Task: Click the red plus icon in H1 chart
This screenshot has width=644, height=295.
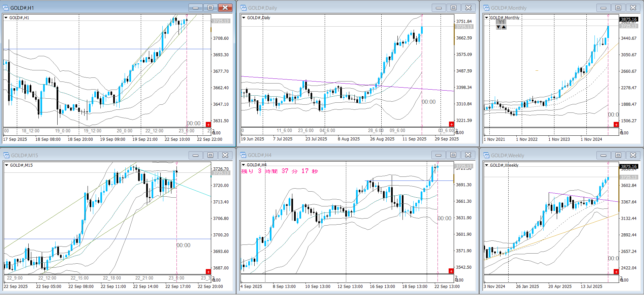Action: [208, 125]
